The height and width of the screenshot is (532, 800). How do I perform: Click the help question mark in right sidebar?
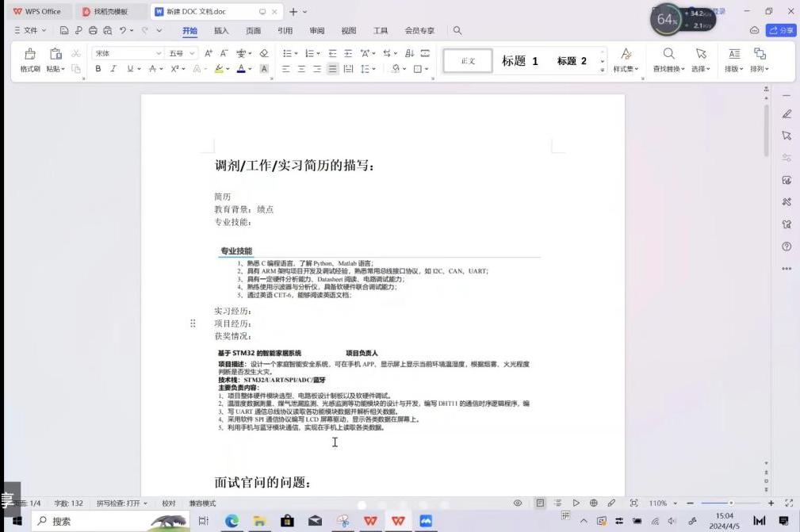(x=787, y=247)
